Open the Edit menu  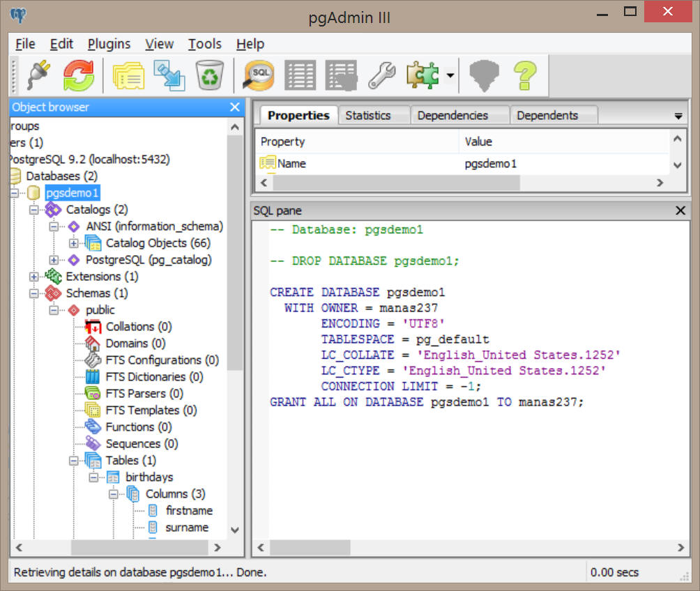point(61,44)
